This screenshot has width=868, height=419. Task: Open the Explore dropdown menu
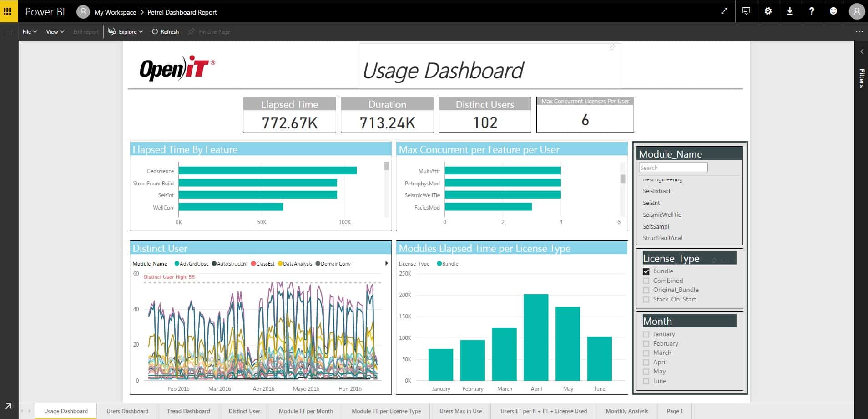click(x=126, y=32)
